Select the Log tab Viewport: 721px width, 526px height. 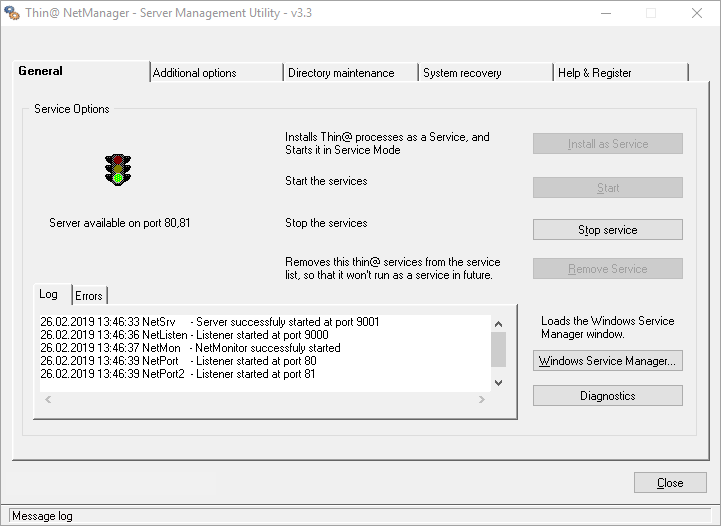click(52, 294)
